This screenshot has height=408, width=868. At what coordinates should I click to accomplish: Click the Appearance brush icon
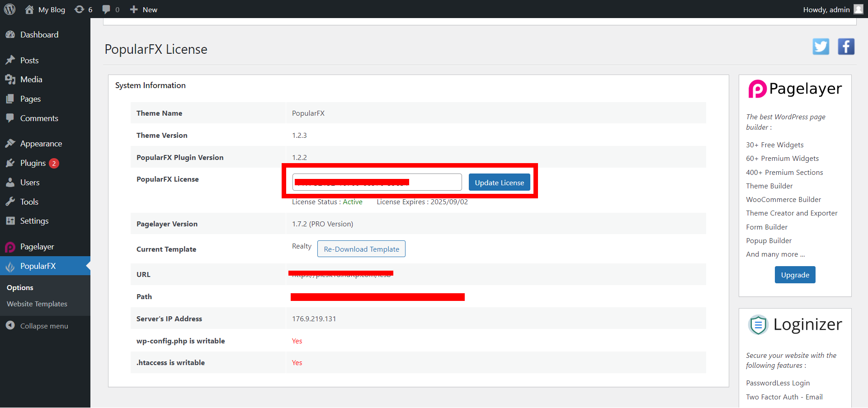coord(10,143)
